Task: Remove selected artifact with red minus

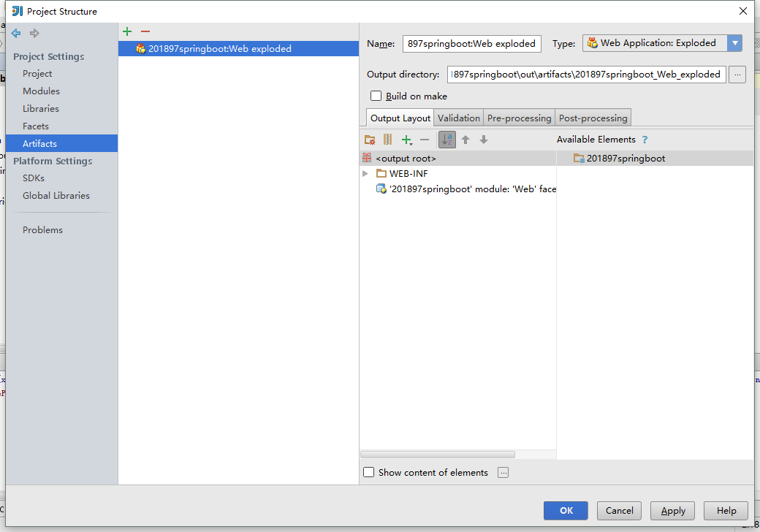Action: coord(145,31)
